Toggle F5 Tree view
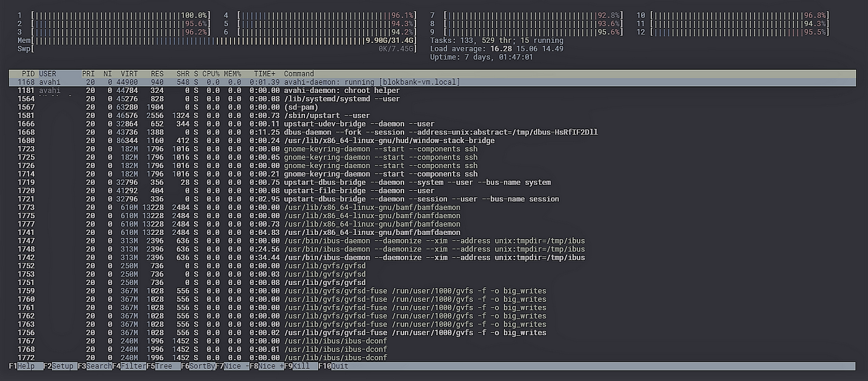This screenshot has width=868, height=381. click(x=164, y=366)
